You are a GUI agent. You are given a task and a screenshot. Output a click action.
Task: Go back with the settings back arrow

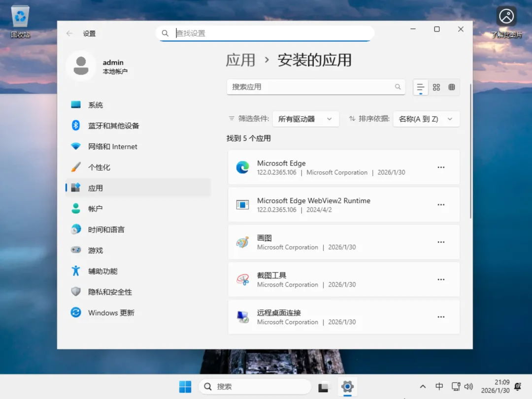[69, 33]
